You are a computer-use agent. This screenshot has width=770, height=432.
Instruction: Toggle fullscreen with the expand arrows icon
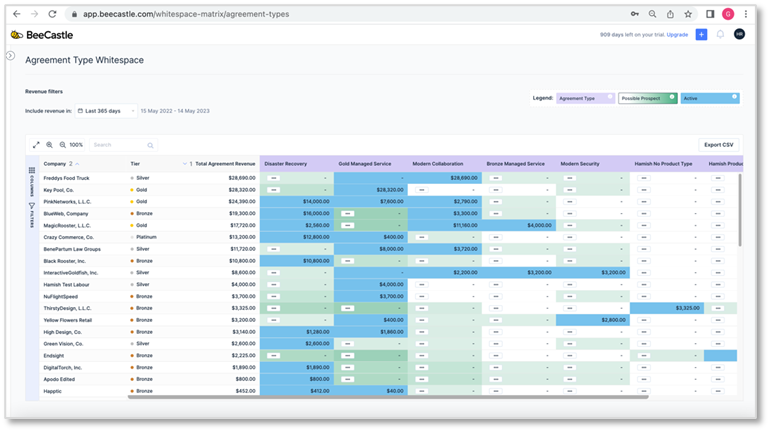(x=36, y=145)
